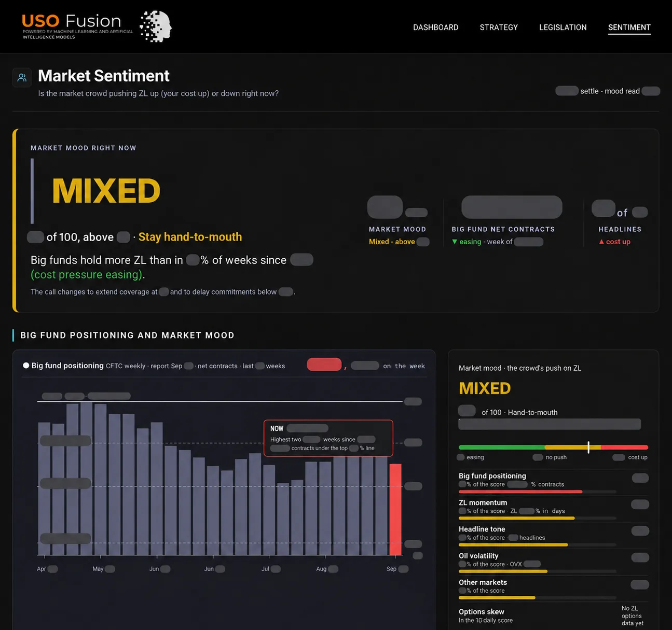Click the Aug axis label on chart
The height and width of the screenshot is (630, 672).
pyautogui.click(x=321, y=569)
